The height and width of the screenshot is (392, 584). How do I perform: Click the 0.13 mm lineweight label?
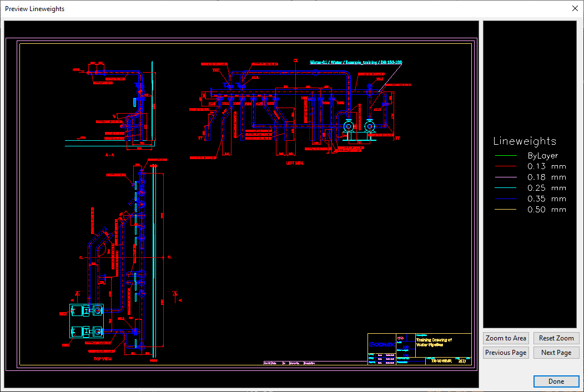coord(546,167)
